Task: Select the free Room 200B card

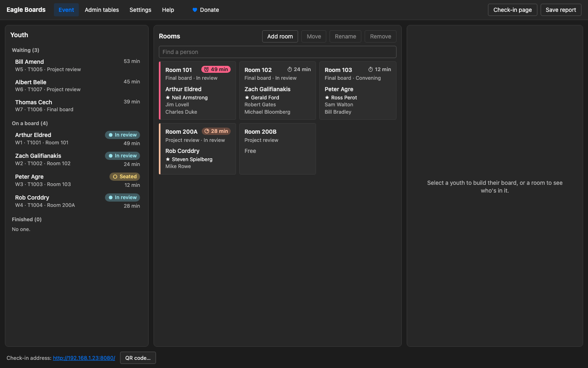Action: click(278, 149)
